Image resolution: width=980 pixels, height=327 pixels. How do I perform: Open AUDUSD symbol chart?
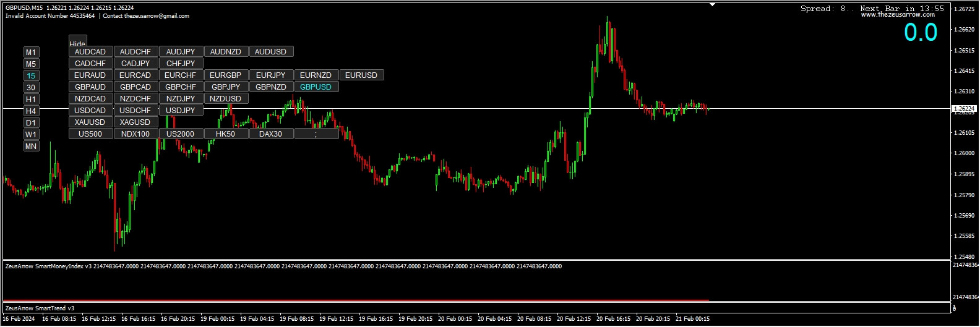tap(271, 52)
